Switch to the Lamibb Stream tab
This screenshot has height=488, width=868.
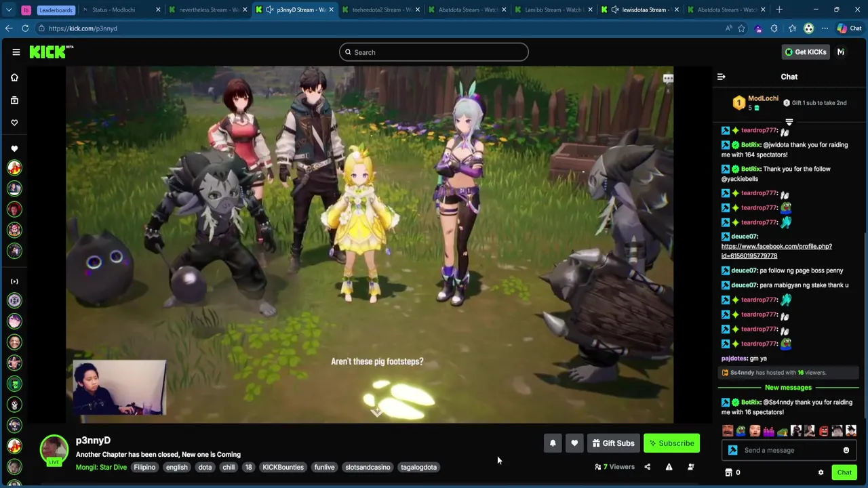554,9
